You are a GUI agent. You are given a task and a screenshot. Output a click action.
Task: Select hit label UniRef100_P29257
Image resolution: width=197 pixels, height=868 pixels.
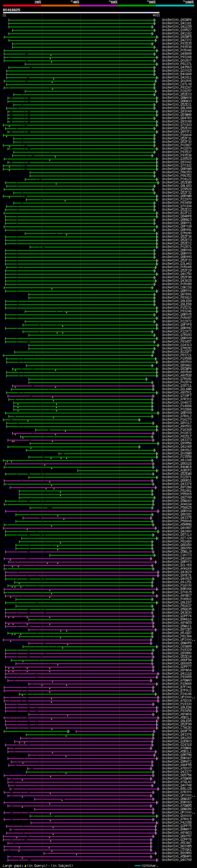tap(177, 91)
